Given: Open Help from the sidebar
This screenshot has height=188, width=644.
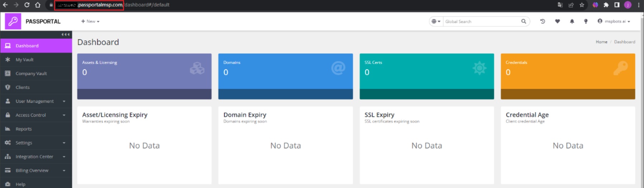Looking at the screenshot, I should point(36,184).
